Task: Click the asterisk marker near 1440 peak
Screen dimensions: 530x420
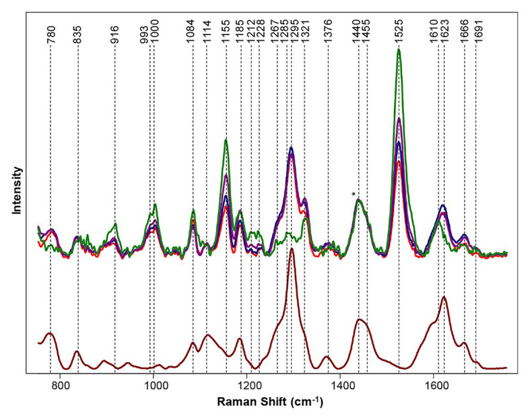Action: (354, 195)
